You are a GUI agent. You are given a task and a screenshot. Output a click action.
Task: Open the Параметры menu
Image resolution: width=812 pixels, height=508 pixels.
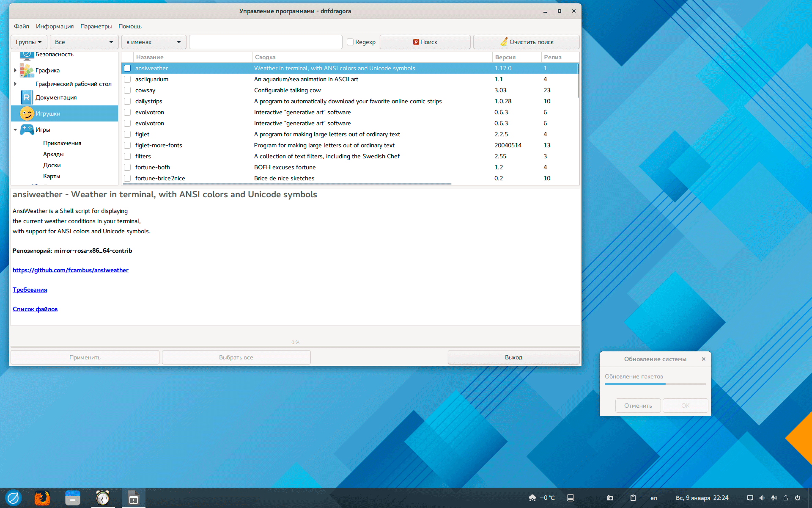pos(96,26)
